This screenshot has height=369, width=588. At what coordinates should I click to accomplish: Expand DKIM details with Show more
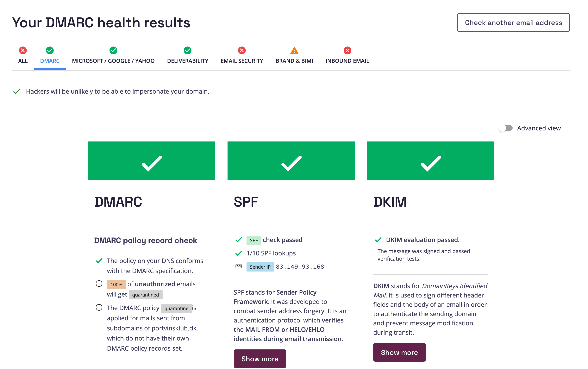(399, 352)
